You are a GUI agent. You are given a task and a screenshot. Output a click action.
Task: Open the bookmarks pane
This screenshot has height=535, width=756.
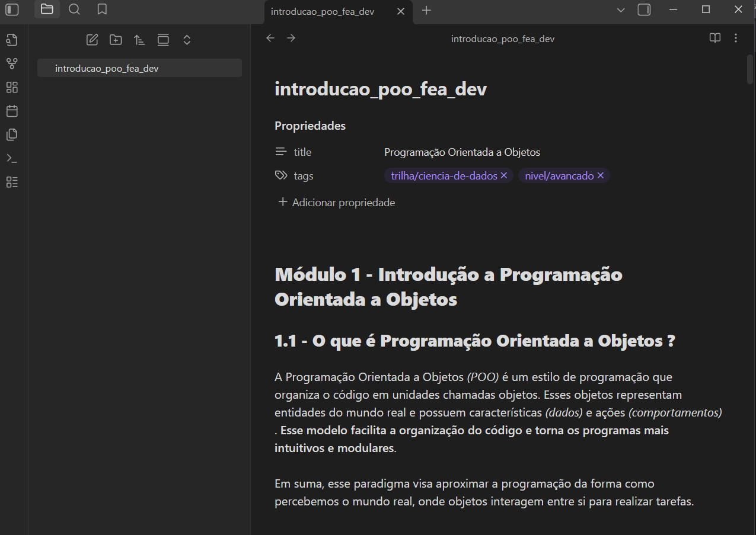102,9
